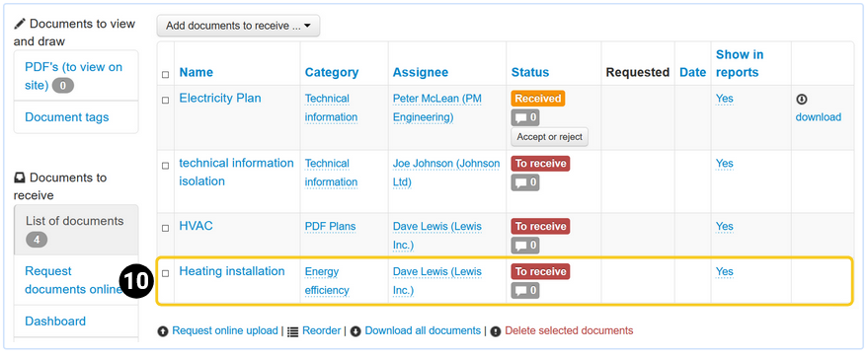
Task: Click the upload arrow icon beside Request online upload
Action: tap(163, 331)
